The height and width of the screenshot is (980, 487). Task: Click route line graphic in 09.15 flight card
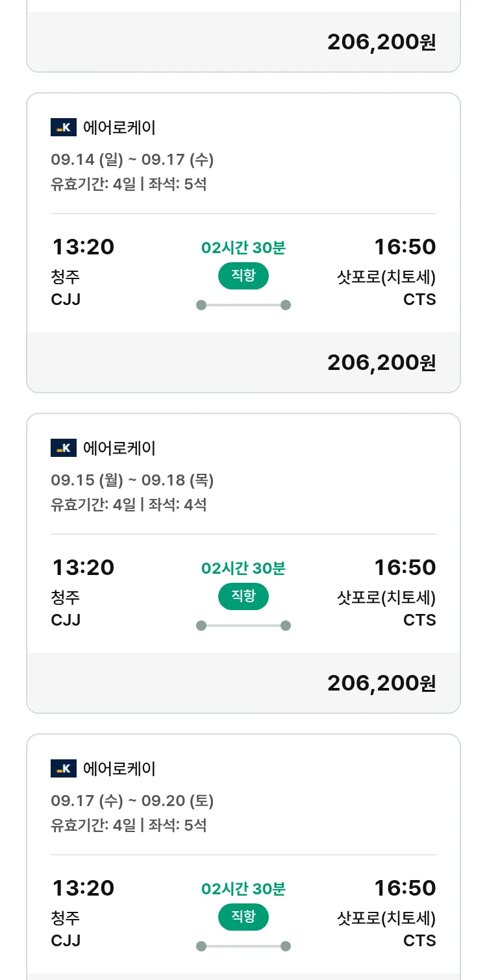243,626
